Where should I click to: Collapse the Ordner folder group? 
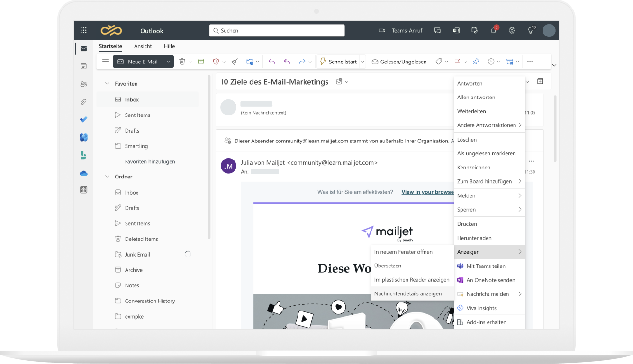[x=107, y=177]
